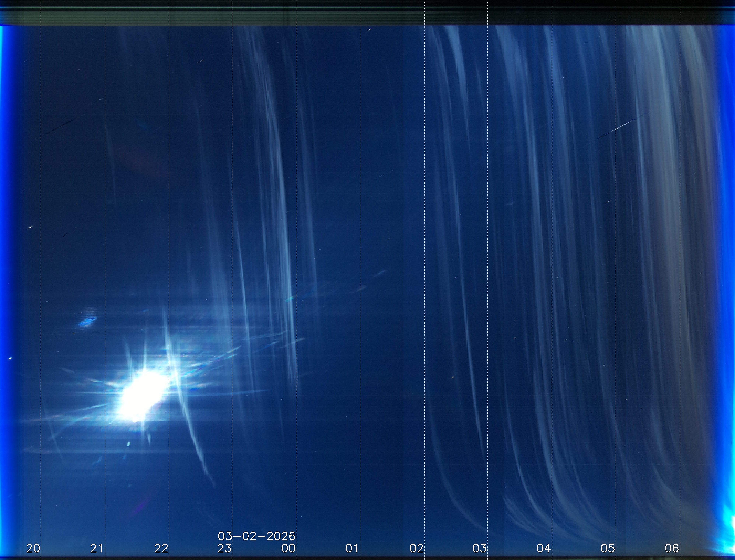Click the 03-02-2026 date label
This screenshot has height=560, width=735.
256,536
